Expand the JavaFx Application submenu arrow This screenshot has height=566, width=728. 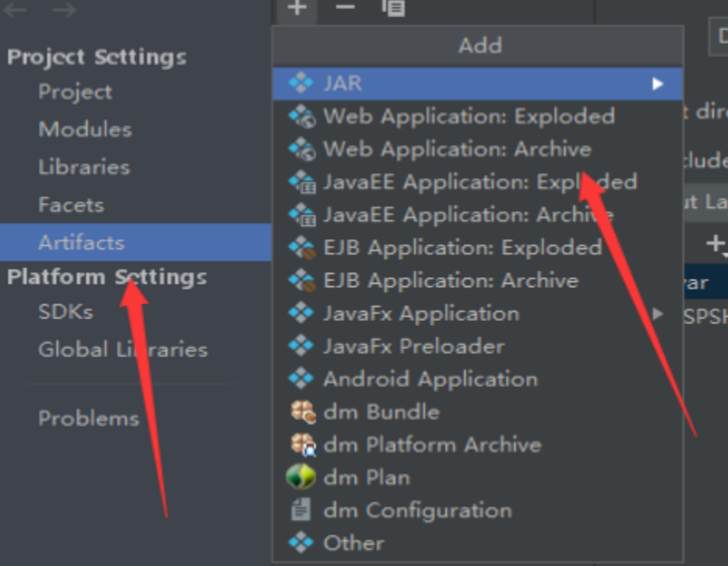657,314
